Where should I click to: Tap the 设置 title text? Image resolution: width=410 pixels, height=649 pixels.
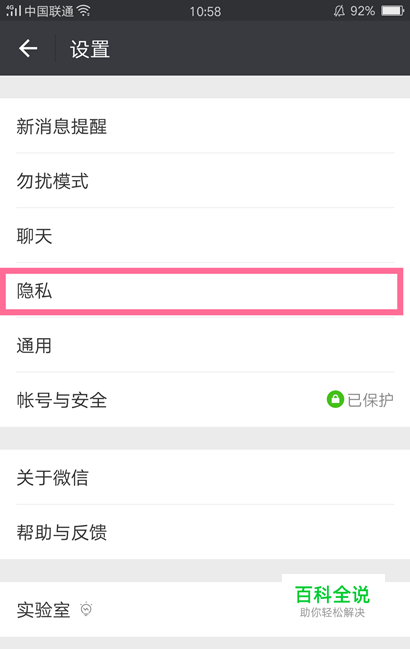point(90,49)
